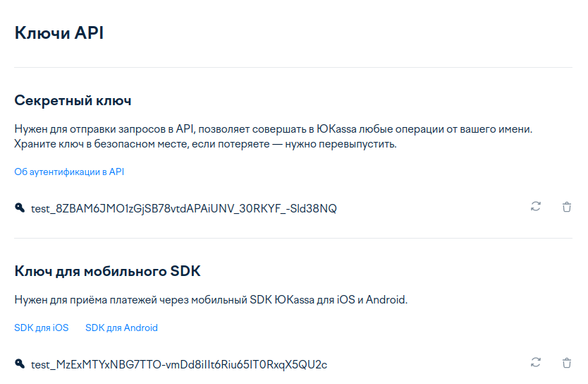This screenshot has height=384, width=588.
Task: Reissue the secret key with refresh icon
Action: 536,206
